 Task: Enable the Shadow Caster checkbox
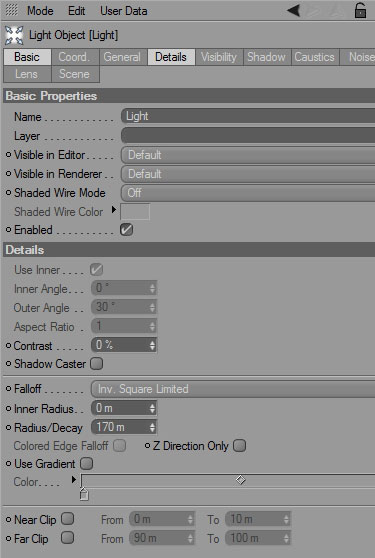tap(96, 364)
